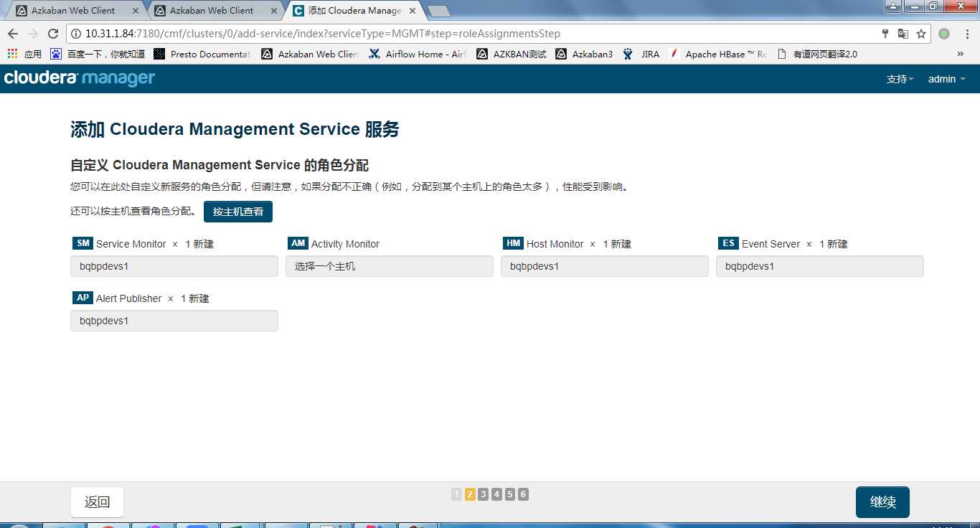This screenshot has height=528, width=980.
Task: Open the Event Server host selector
Action: click(x=820, y=266)
